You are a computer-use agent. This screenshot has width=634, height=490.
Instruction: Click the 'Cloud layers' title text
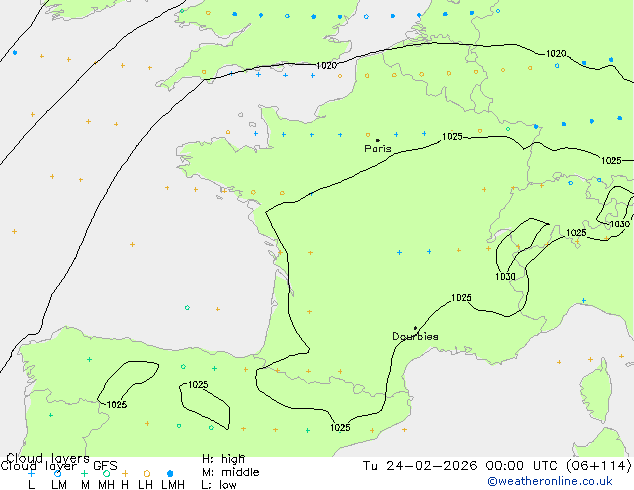[48, 458]
